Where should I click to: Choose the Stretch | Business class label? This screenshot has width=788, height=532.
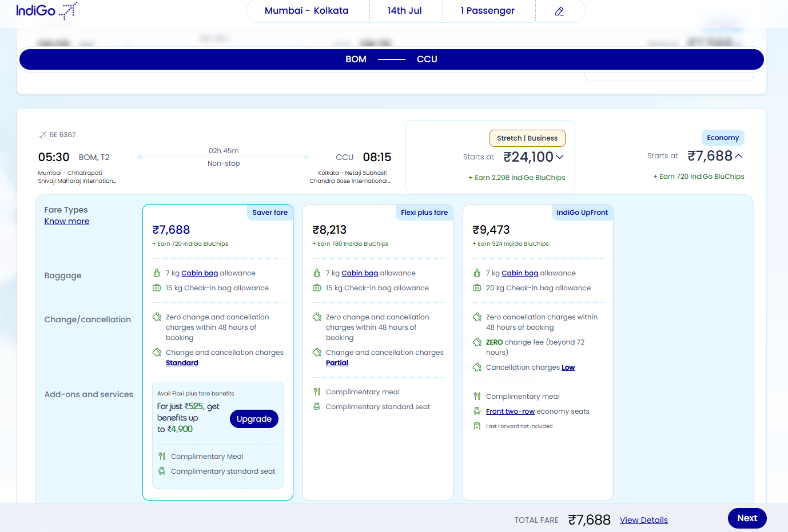[x=527, y=138]
